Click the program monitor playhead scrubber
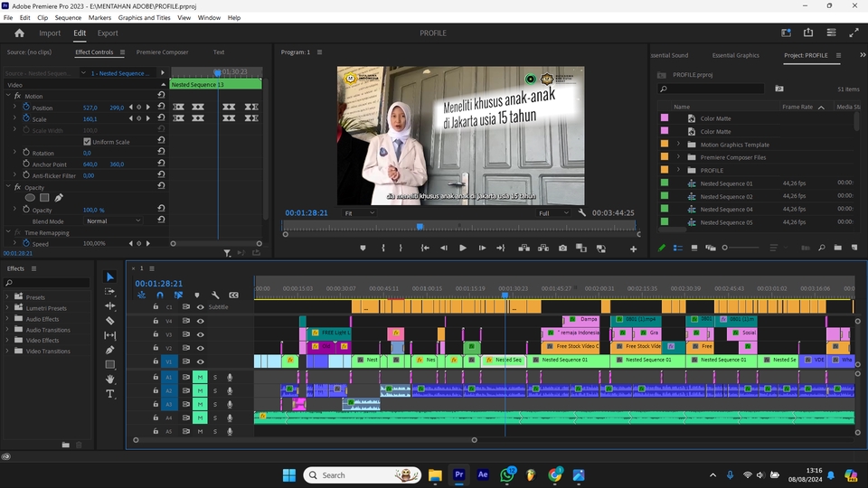 (x=420, y=226)
